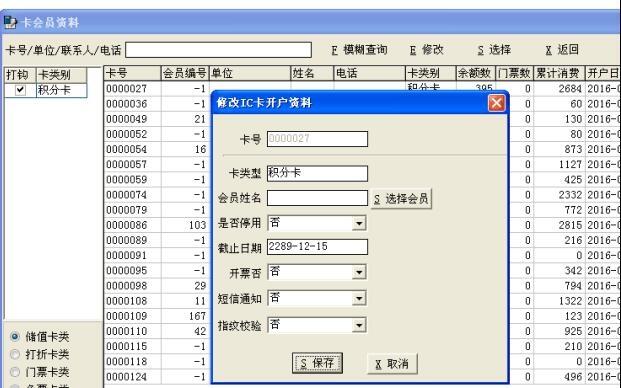Open the 指纹校验 dropdown
The height and width of the screenshot is (388, 621).
click(x=359, y=325)
